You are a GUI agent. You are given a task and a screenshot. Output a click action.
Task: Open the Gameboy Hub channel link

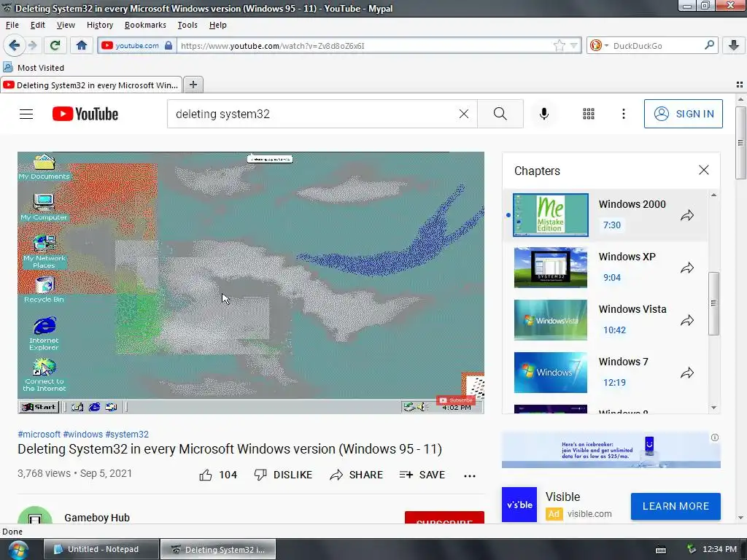97,518
